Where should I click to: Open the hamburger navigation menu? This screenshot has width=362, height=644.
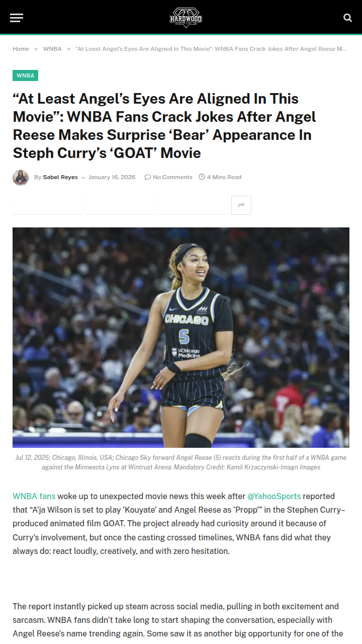click(17, 18)
